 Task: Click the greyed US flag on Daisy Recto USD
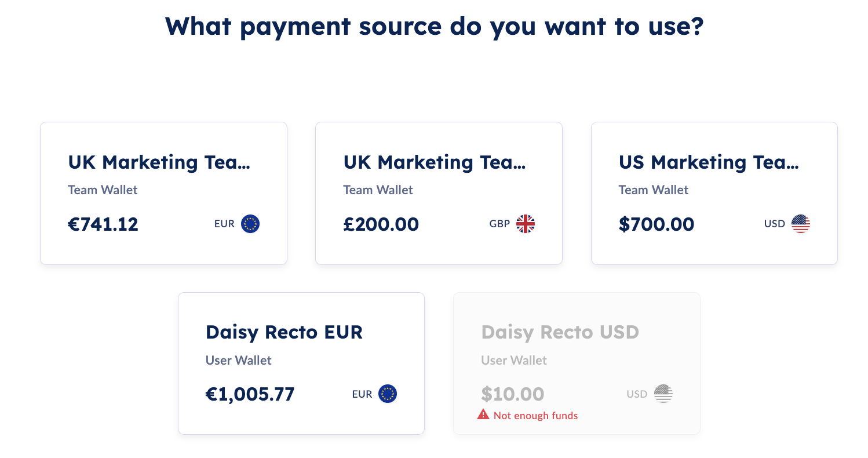[663, 394]
